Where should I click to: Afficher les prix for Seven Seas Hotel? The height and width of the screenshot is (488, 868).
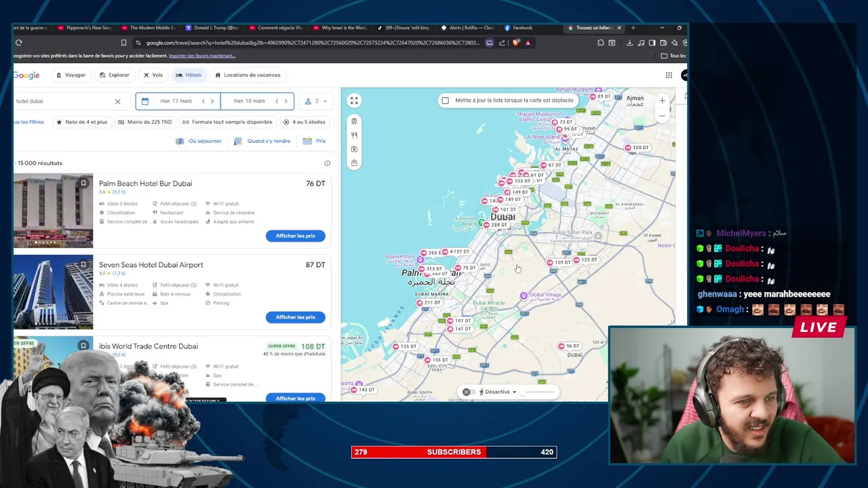[296, 317]
